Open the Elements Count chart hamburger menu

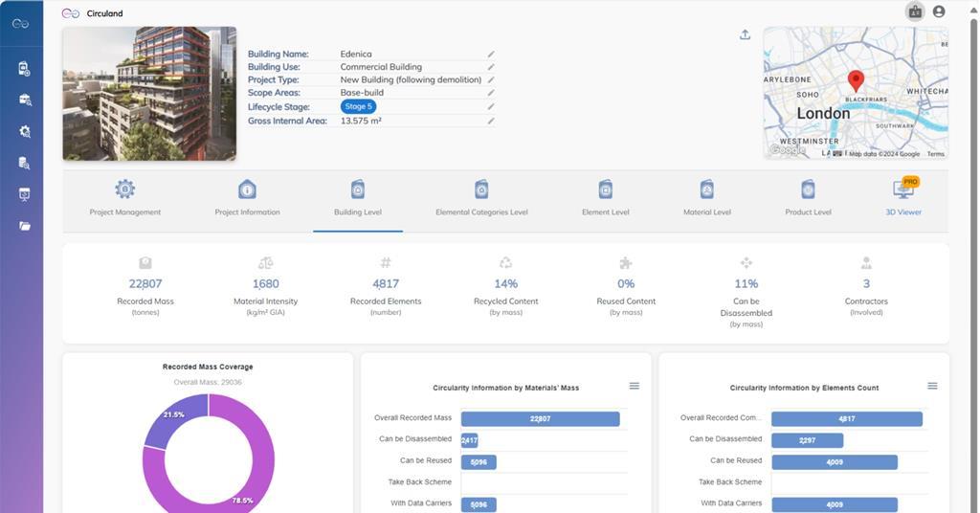932,386
